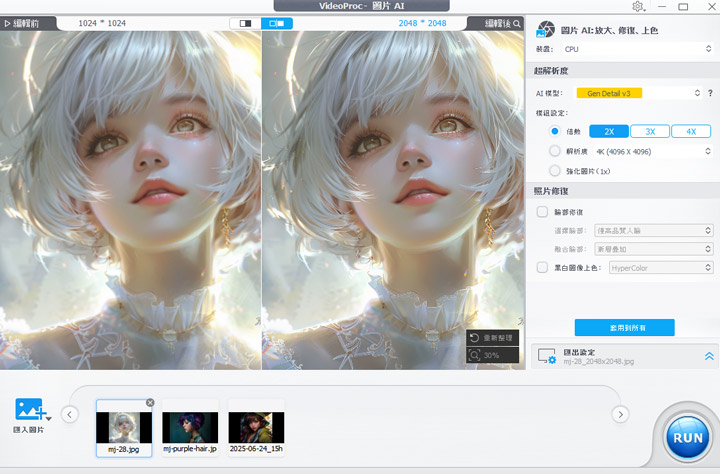Screen dimensions: 720x474
Task: Click the 2048 * 2048 output size text
Action: pos(422,23)
